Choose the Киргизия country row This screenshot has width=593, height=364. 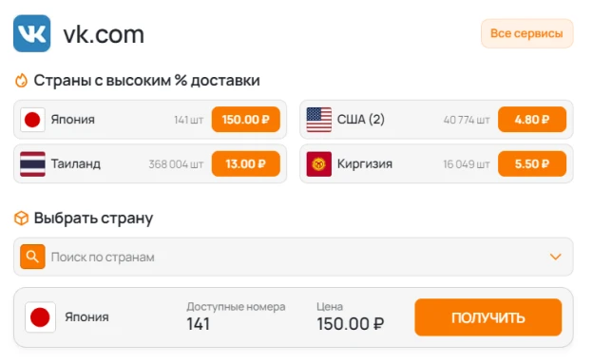[x=436, y=163]
